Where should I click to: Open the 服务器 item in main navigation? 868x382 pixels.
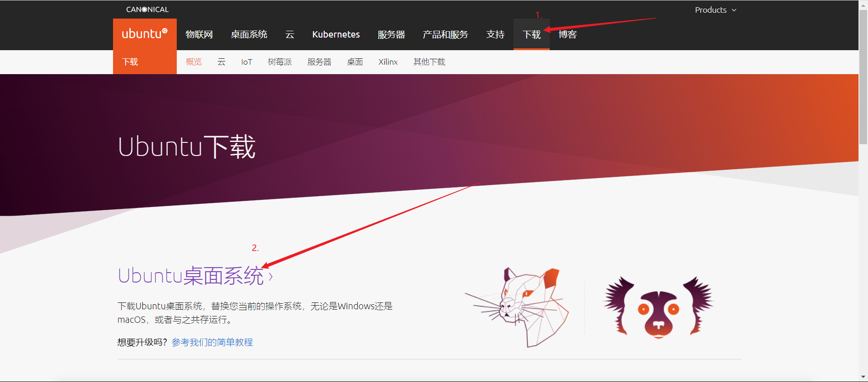pyautogui.click(x=391, y=34)
